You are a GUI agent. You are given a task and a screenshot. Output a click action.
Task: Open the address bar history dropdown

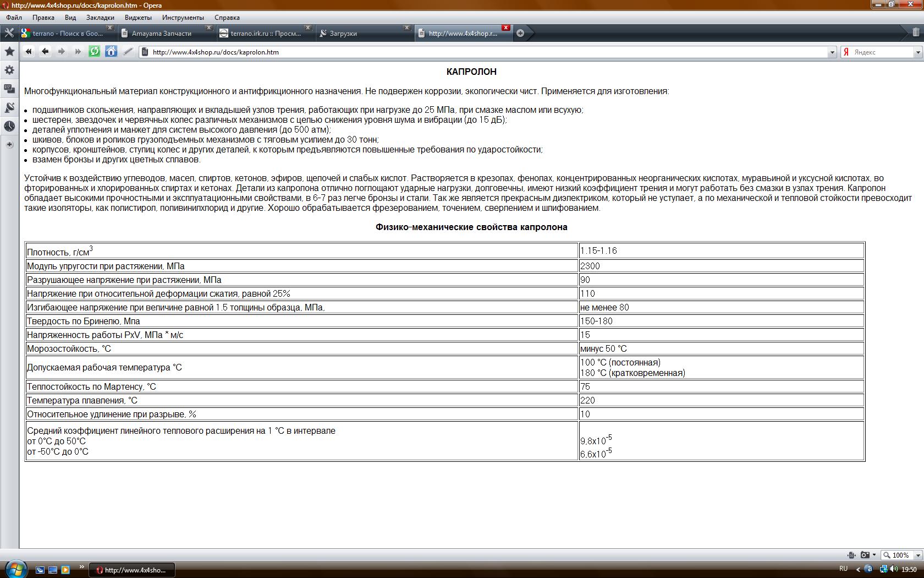coord(832,52)
